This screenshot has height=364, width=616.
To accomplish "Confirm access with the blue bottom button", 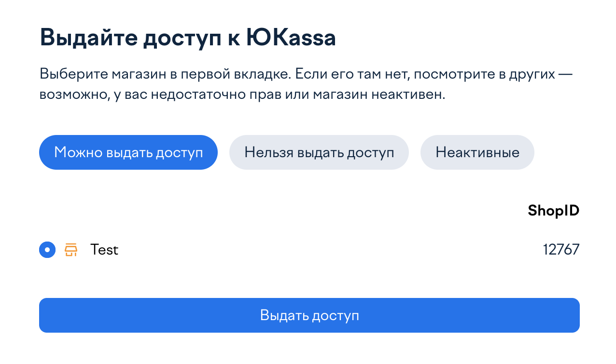I will pyautogui.click(x=309, y=315).
